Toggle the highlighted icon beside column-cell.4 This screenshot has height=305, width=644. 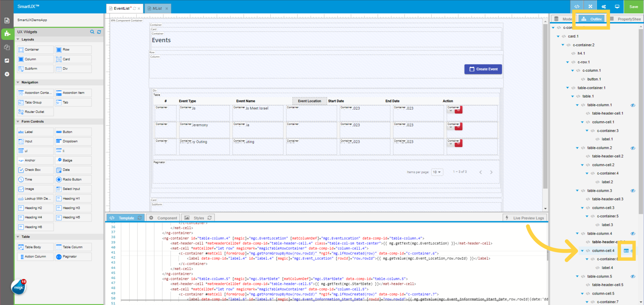pos(627,251)
